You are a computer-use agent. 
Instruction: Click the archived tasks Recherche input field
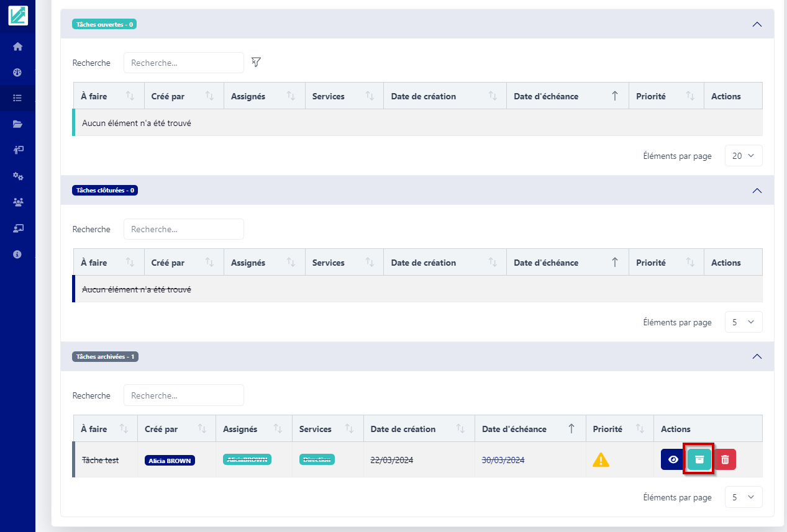point(184,395)
